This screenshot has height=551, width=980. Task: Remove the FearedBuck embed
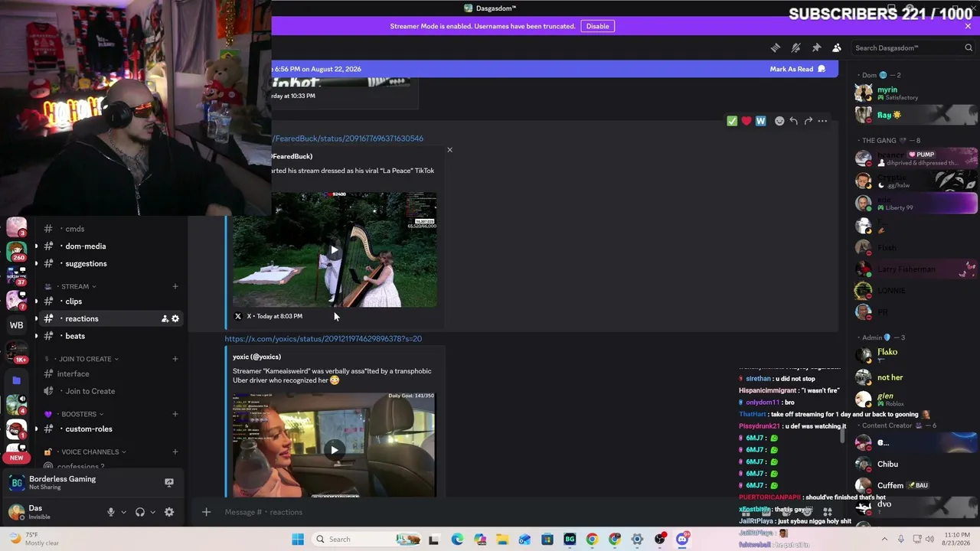coord(449,150)
